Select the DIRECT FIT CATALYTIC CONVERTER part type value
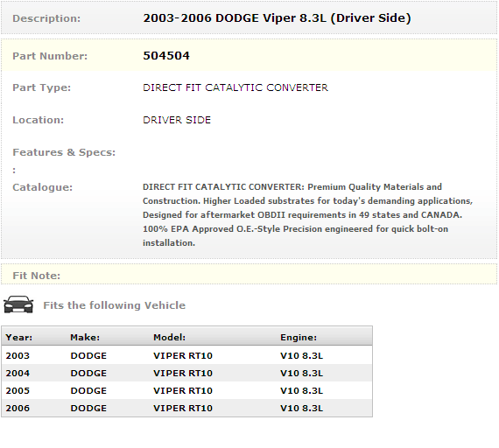The height and width of the screenshot is (448, 499). point(235,87)
